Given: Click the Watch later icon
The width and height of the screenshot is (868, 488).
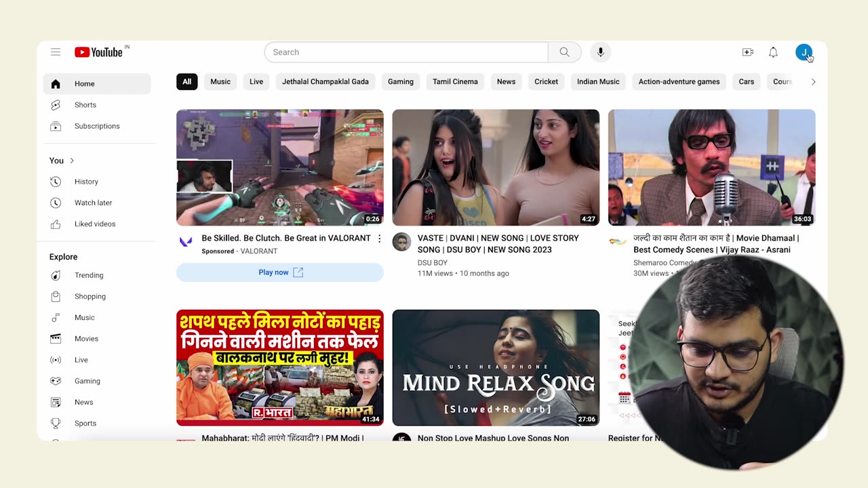Looking at the screenshot, I should 56,203.
